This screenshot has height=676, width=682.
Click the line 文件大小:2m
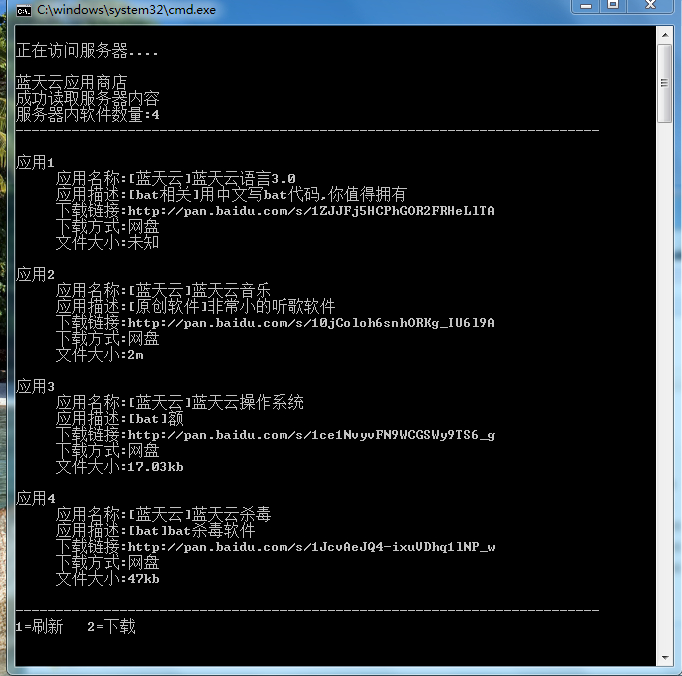point(100,355)
